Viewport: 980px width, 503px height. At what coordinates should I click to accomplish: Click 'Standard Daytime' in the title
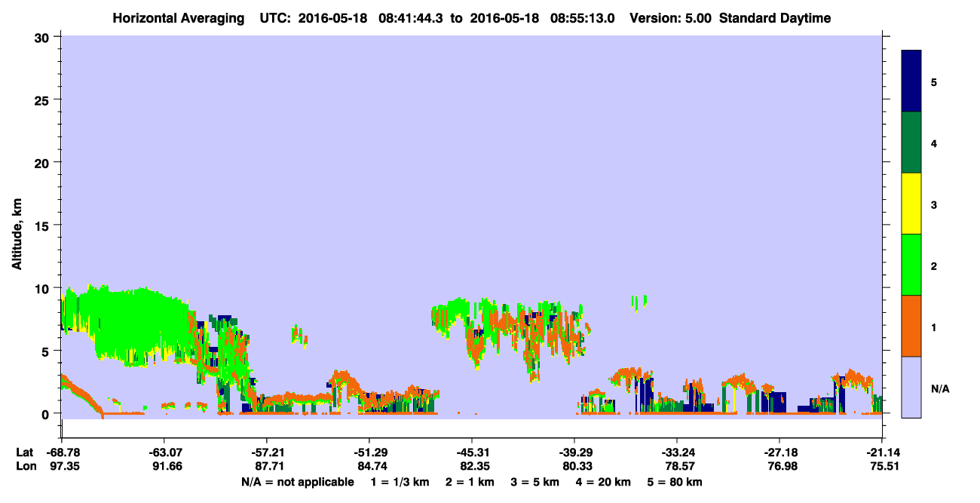tap(775, 18)
